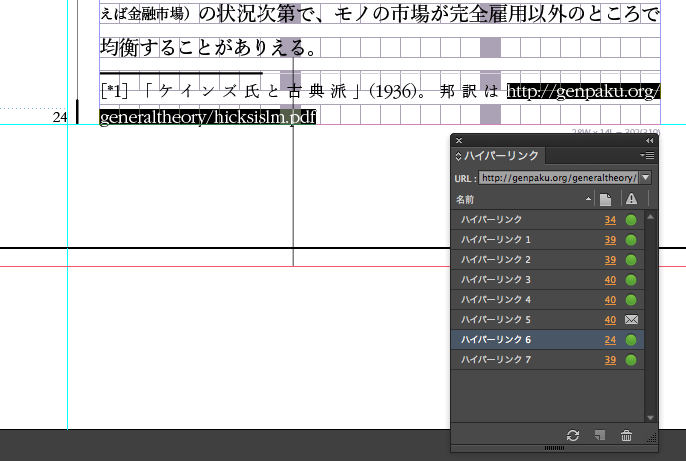Select the ハイパーリンク 4 row

(548, 300)
